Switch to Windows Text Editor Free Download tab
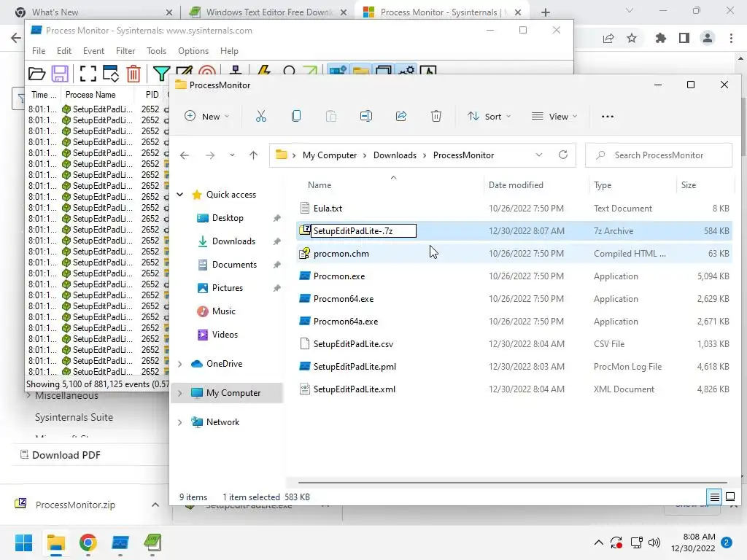This screenshot has height=560, width=747. pos(267,12)
